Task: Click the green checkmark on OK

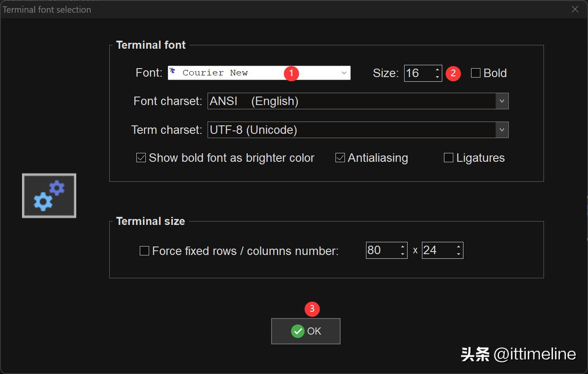Action: [297, 331]
